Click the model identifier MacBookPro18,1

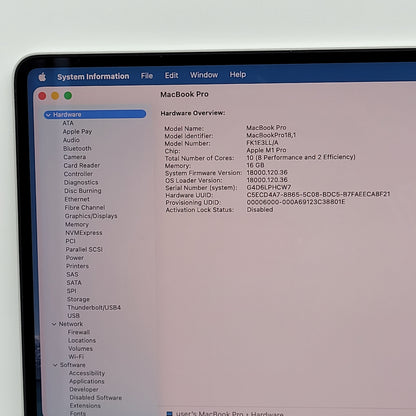click(271, 135)
